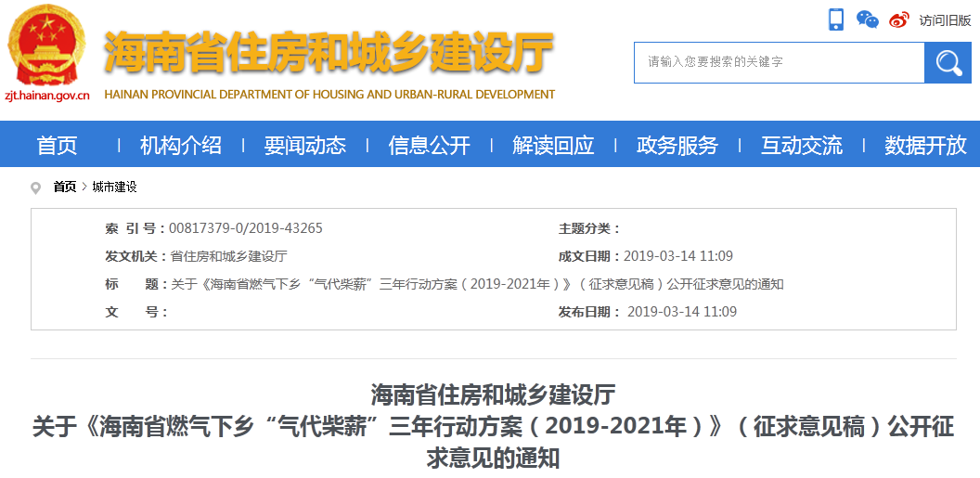This screenshot has width=980, height=478.
Task: Go to the 互动交流 navigation item
Action: (802, 145)
